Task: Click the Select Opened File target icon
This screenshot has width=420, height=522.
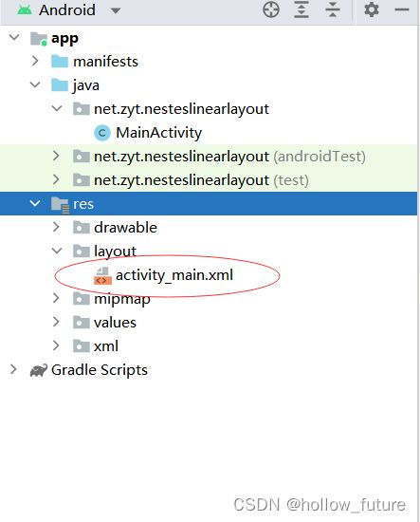Action: [271, 9]
